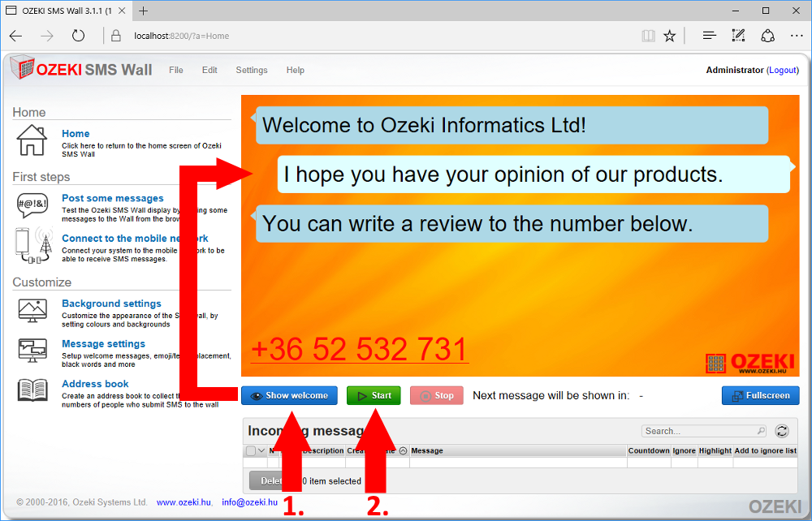
Task: Click the Show welcome button
Action: (x=290, y=396)
